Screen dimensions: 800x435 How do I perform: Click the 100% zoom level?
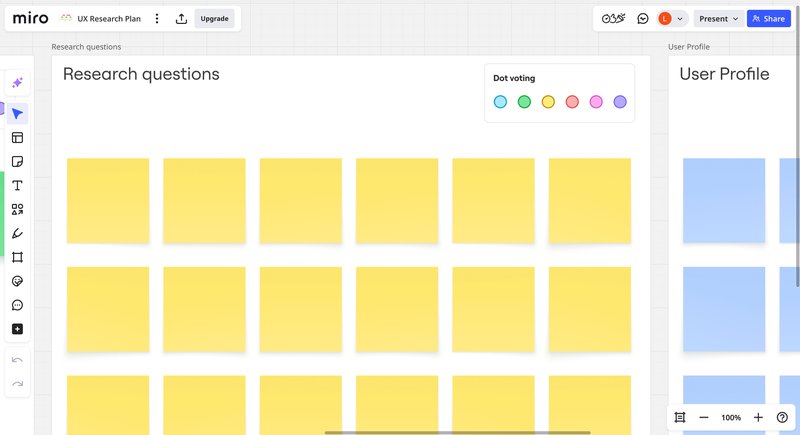(731, 417)
